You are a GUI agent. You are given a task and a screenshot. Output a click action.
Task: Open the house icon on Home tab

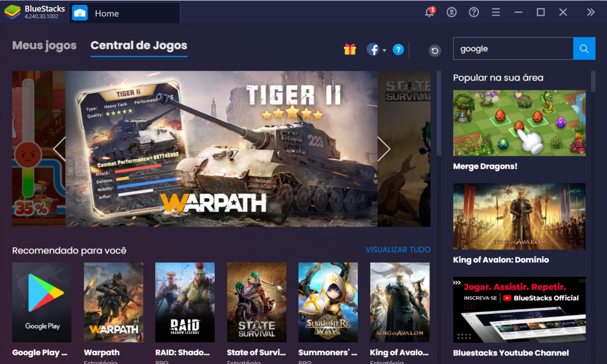tap(80, 13)
